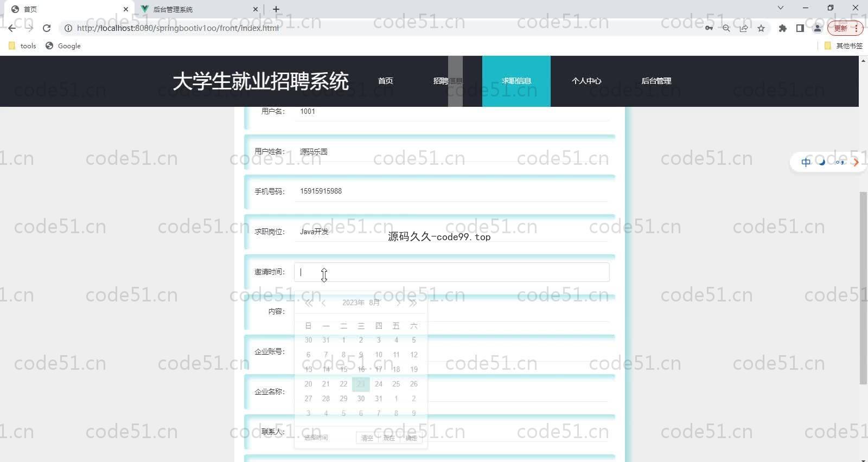The width and height of the screenshot is (868, 462).
Task: Open the 2023年 year selector
Action: tap(353, 303)
